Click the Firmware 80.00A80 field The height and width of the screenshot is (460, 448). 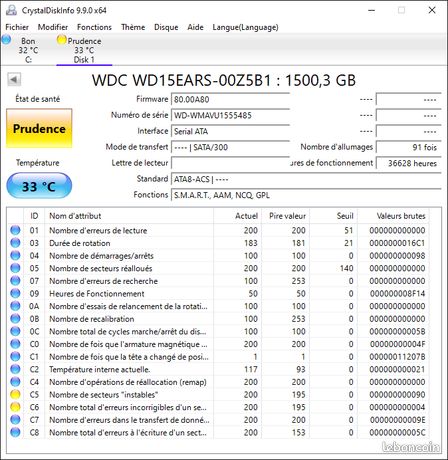click(x=230, y=99)
